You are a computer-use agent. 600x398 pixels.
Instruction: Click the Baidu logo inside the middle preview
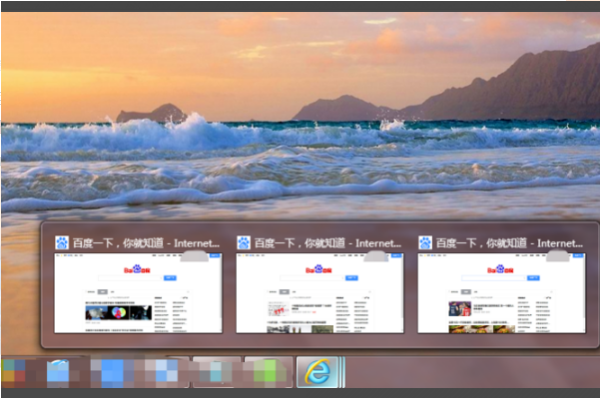click(x=319, y=269)
